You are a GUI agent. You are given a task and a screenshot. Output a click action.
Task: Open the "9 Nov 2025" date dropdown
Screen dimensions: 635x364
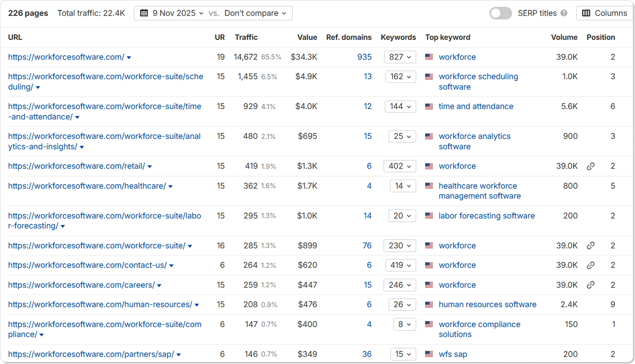click(x=175, y=13)
